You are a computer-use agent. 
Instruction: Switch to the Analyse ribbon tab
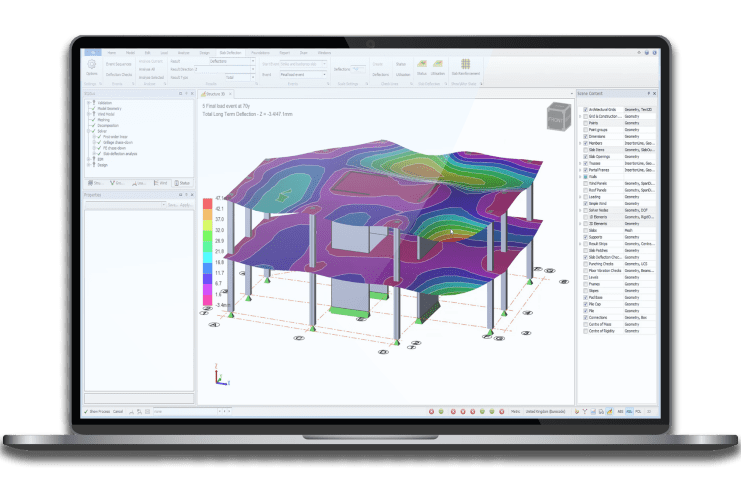184,51
